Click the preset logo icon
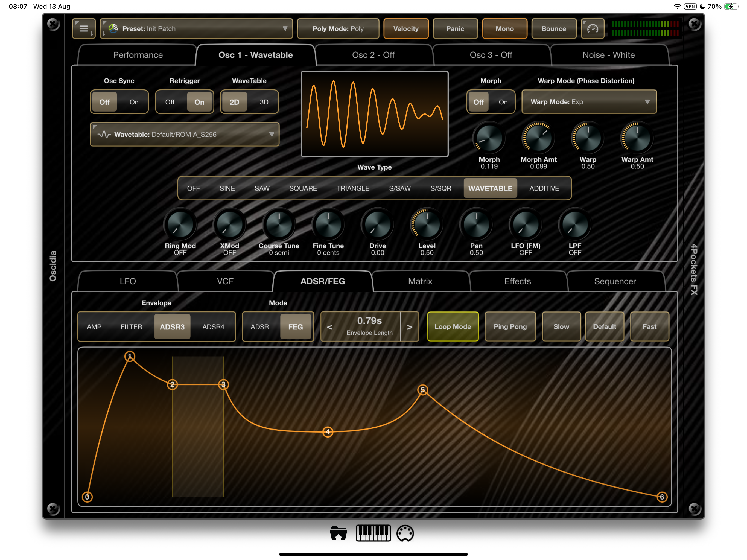Viewport: 747px width, 560px height. click(113, 28)
